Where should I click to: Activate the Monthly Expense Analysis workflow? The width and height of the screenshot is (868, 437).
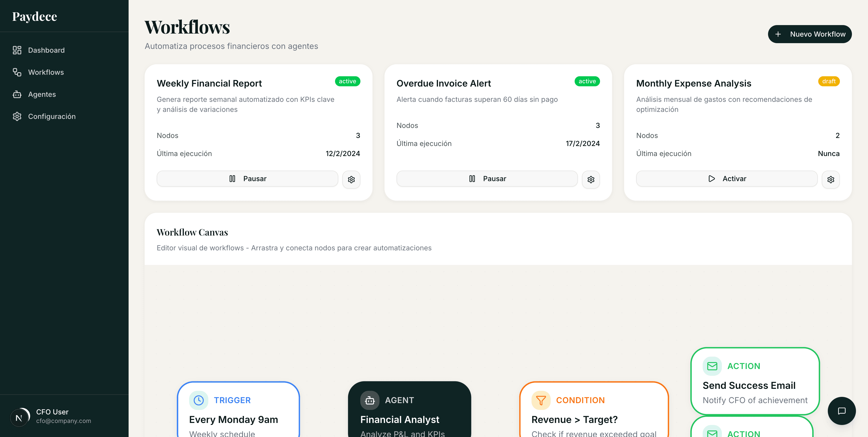(x=727, y=178)
